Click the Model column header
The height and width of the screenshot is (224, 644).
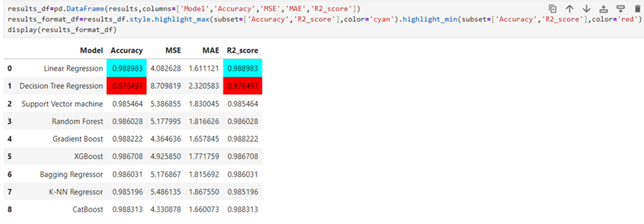tap(91, 51)
